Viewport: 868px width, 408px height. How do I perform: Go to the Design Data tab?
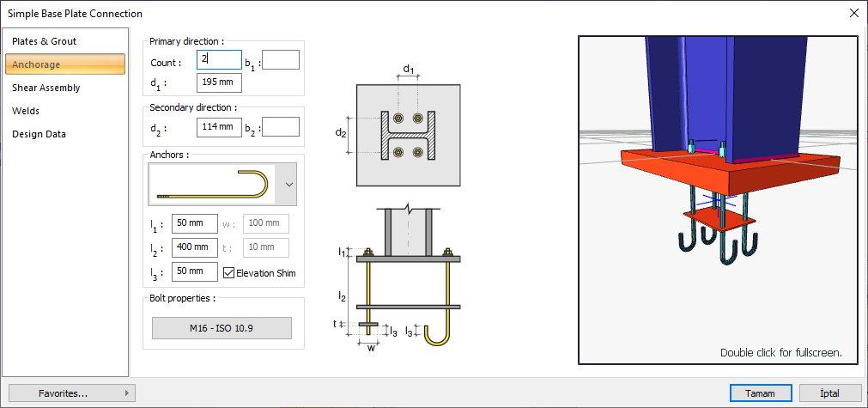39,134
